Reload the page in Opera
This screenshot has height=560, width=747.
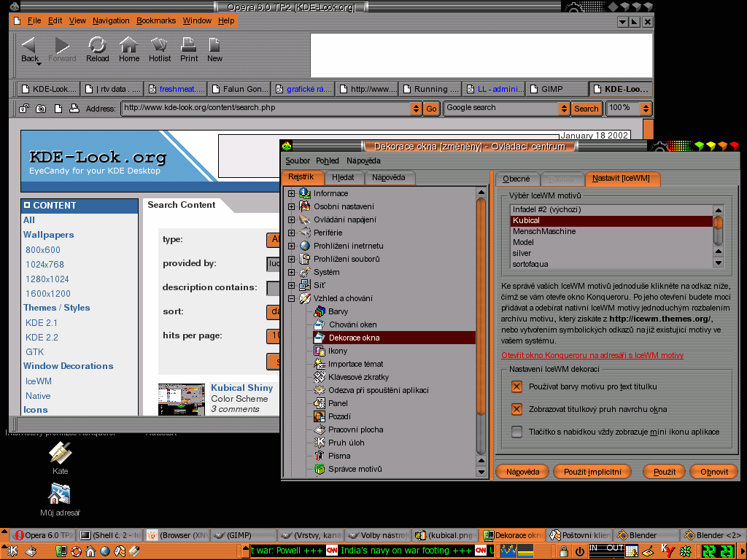coord(97,50)
